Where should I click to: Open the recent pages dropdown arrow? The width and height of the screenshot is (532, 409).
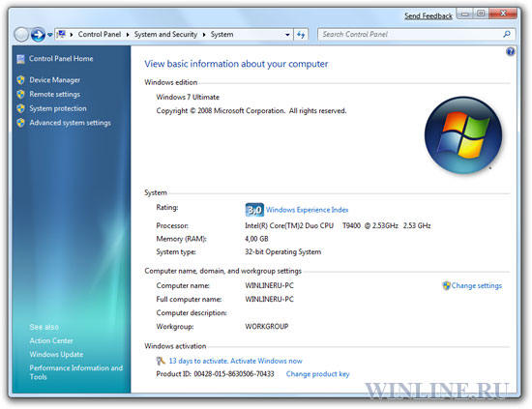coord(50,35)
